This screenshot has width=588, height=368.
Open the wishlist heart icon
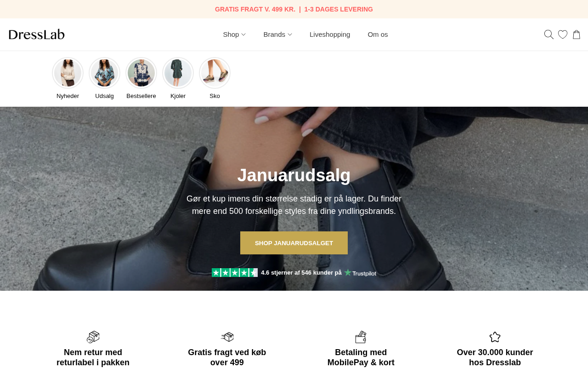click(563, 34)
